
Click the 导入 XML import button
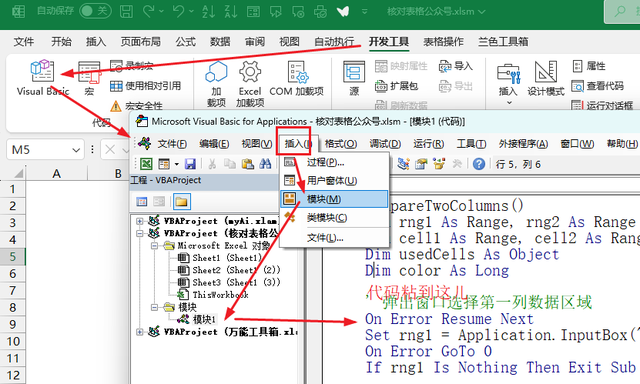coord(456,66)
